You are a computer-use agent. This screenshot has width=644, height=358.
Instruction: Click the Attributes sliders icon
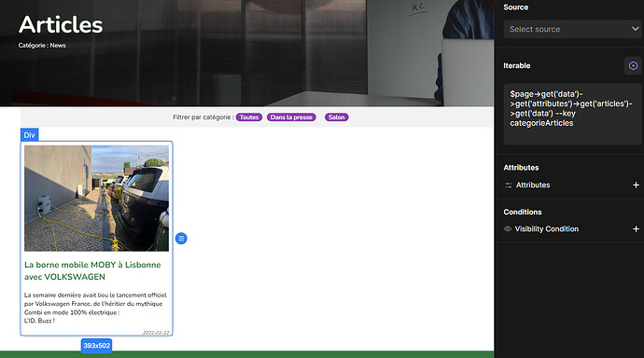(x=509, y=186)
